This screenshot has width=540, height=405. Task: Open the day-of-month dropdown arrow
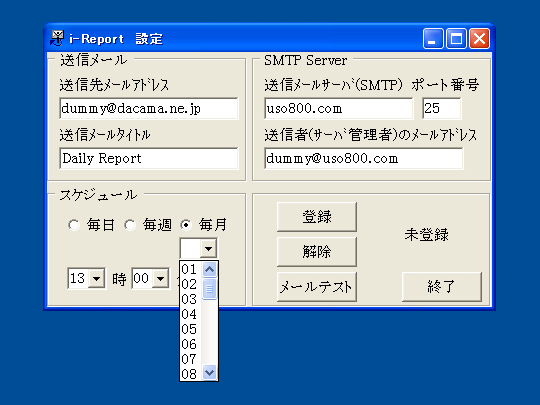[x=208, y=248]
